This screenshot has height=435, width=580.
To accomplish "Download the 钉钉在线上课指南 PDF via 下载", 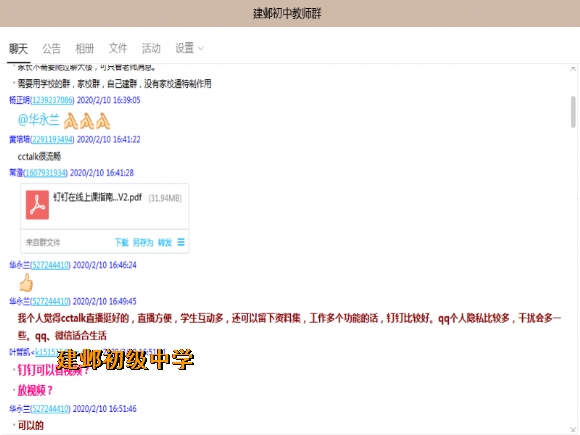I will [121, 242].
